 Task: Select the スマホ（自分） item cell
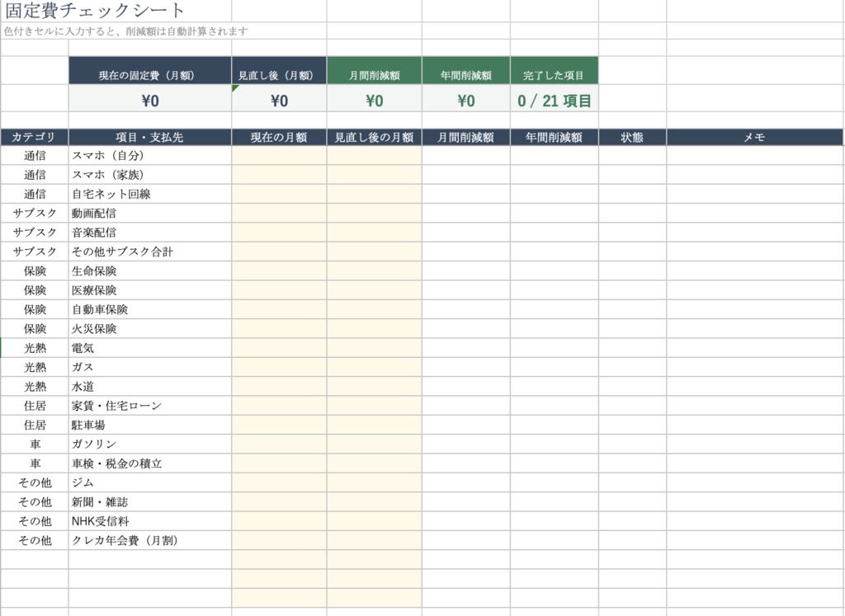pos(150,156)
